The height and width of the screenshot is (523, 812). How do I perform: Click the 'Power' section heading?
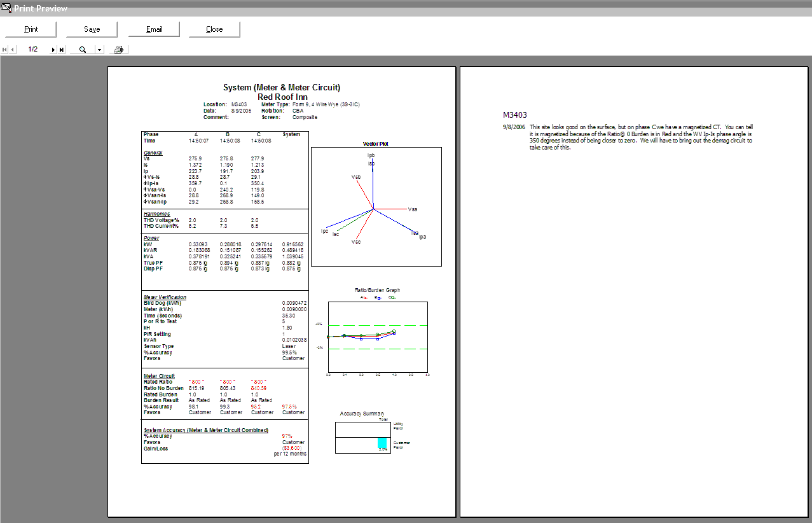tap(151, 238)
